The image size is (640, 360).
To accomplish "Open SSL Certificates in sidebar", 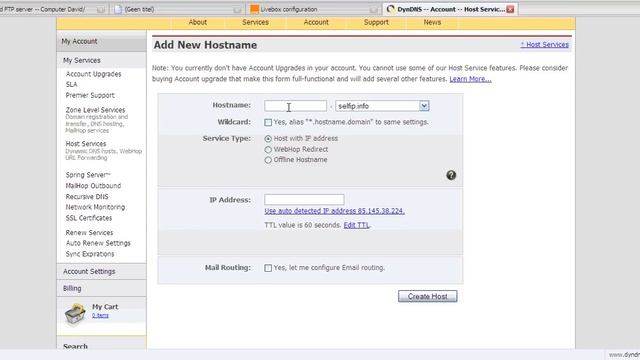I will click(89, 218).
